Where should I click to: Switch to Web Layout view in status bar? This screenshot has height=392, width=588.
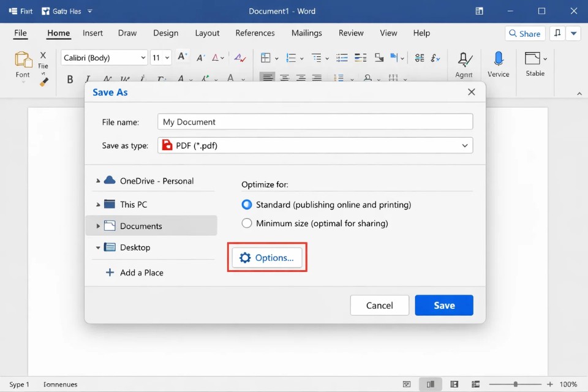click(454, 384)
